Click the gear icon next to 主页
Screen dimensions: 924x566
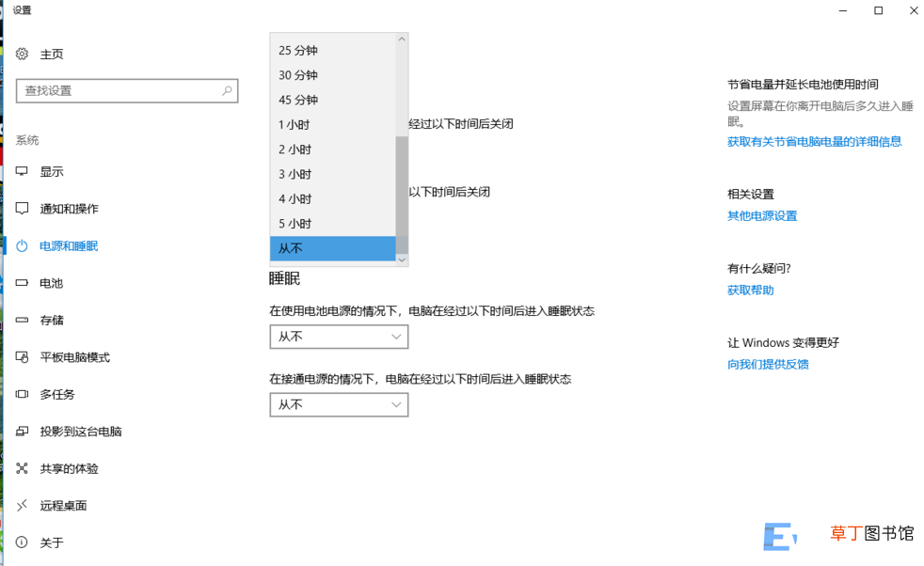pyautogui.click(x=22, y=55)
